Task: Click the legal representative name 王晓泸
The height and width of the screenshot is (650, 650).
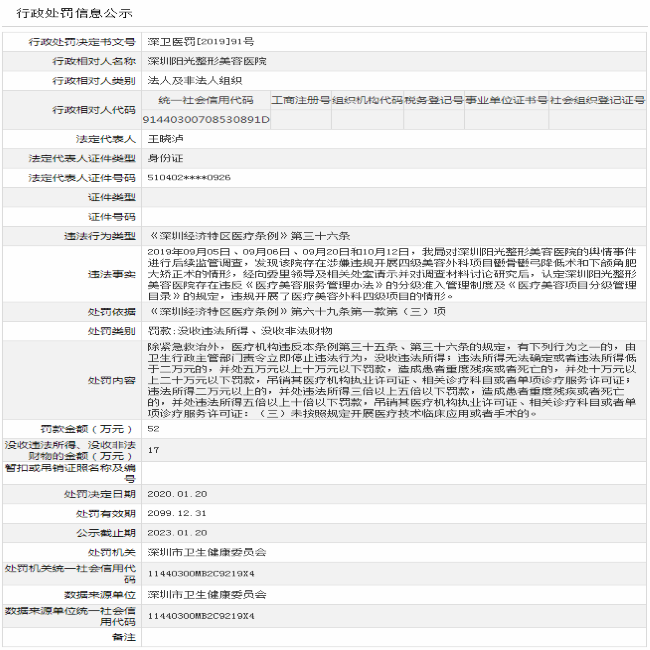Action: tap(167, 139)
